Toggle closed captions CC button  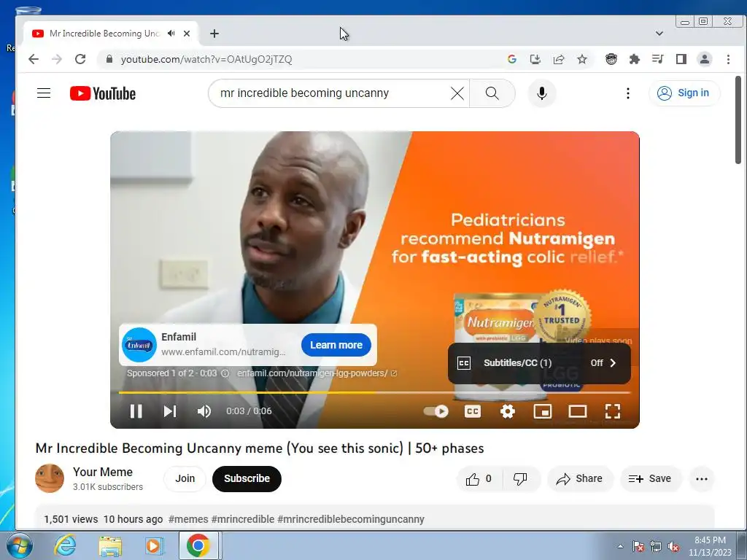click(473, 411)
